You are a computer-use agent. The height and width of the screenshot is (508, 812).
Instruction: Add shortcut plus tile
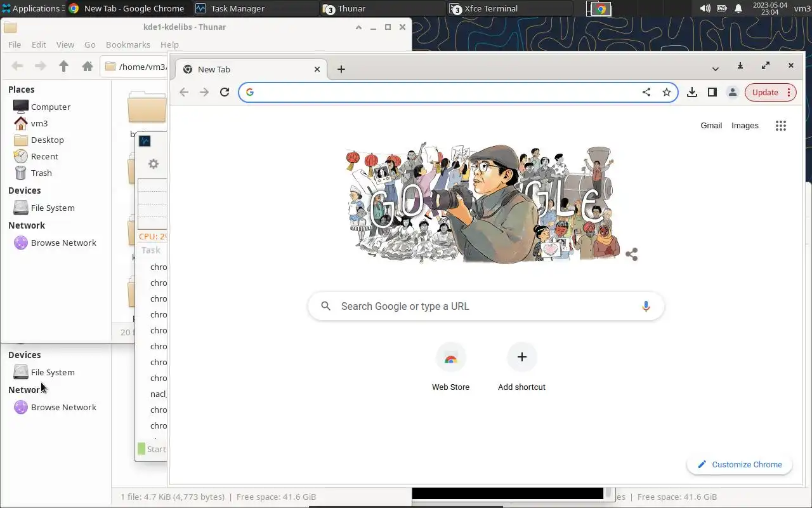tap(521, 368)
